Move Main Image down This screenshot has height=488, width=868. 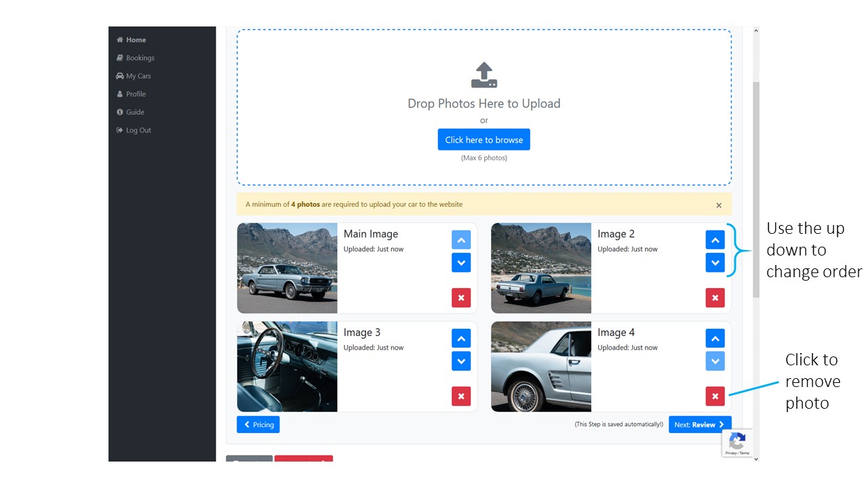coord(461,263)
